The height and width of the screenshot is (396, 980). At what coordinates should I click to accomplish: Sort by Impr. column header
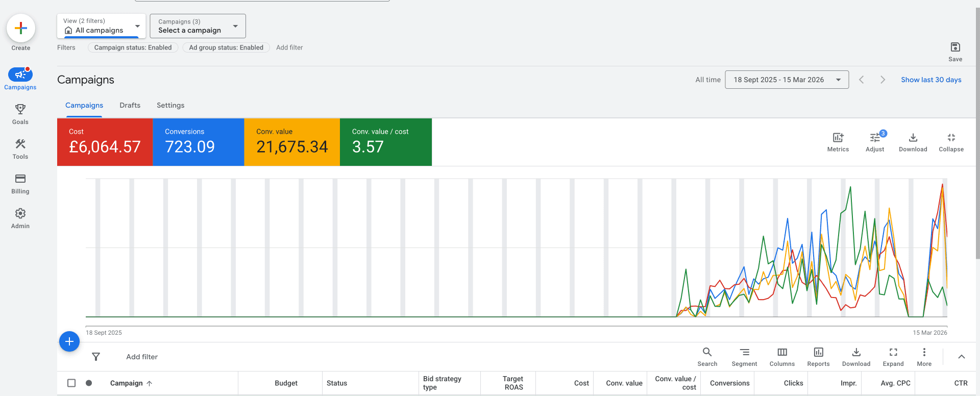(x=849, y=383)
